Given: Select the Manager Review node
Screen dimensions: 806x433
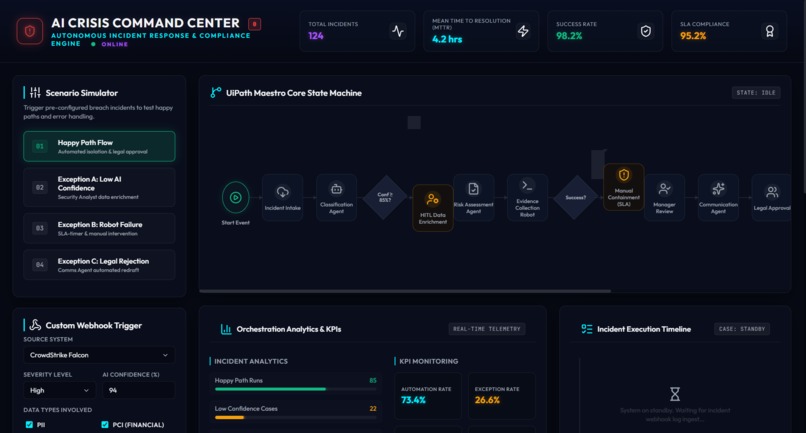Looking at the screenshot, I should [664, 197].
